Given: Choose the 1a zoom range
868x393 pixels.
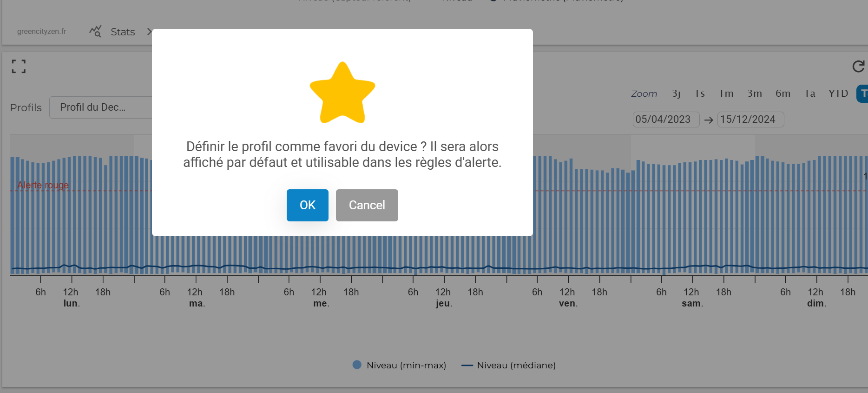Looking at the screenshot, I should coord(810,93).
